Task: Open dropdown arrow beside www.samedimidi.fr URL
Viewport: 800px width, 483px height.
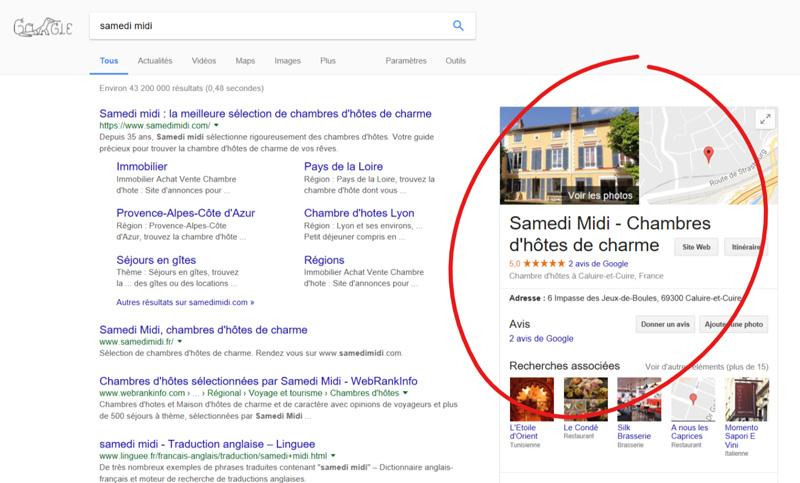Action: coord(180,342)
